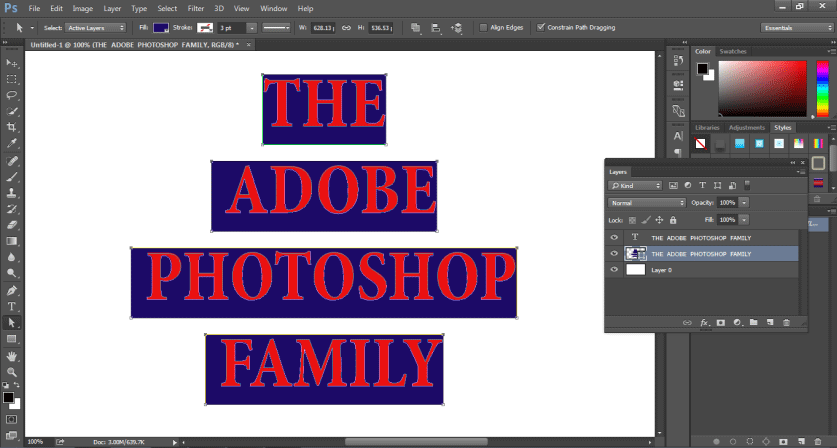This screenshot has width=837, height=448.
Task: Select the Eraser tool
Action: coord(11,225)
